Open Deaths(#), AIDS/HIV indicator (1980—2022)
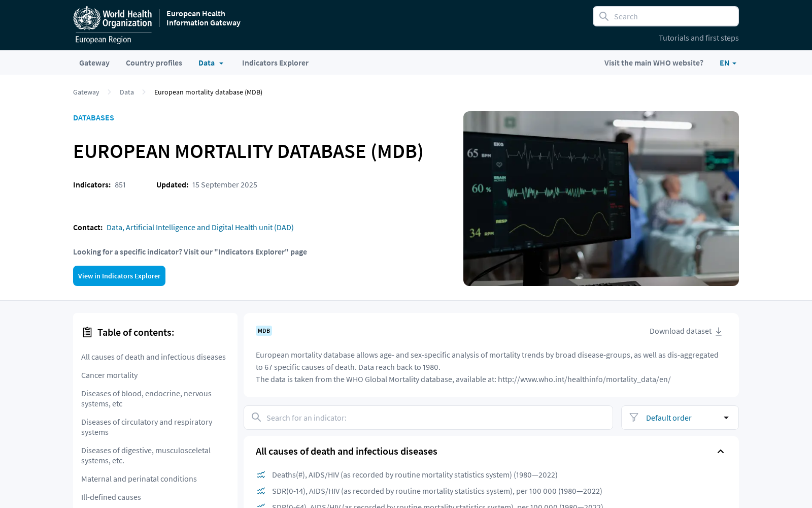The height and width of the screenshot is (508, 812). pos(415,474)
